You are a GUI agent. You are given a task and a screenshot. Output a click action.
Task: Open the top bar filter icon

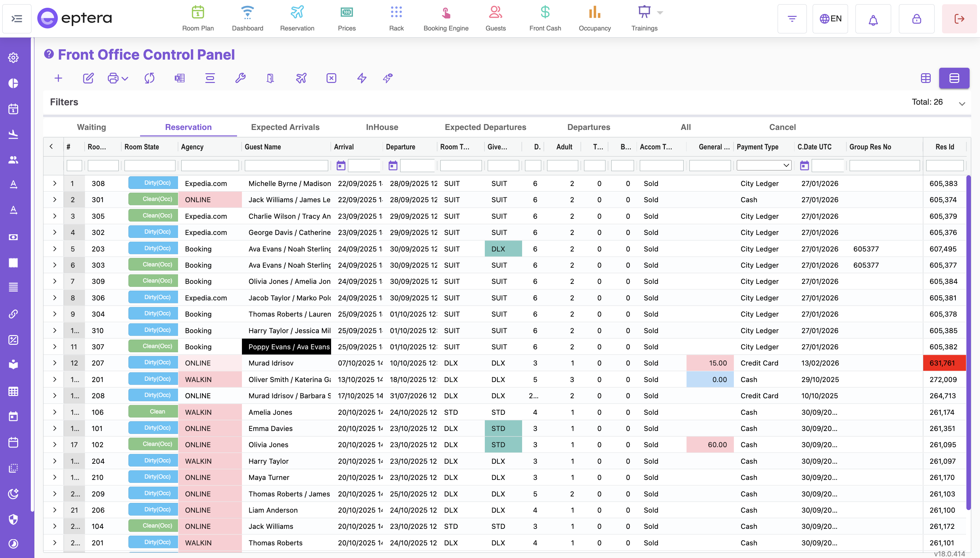click(x=792, y=19)
